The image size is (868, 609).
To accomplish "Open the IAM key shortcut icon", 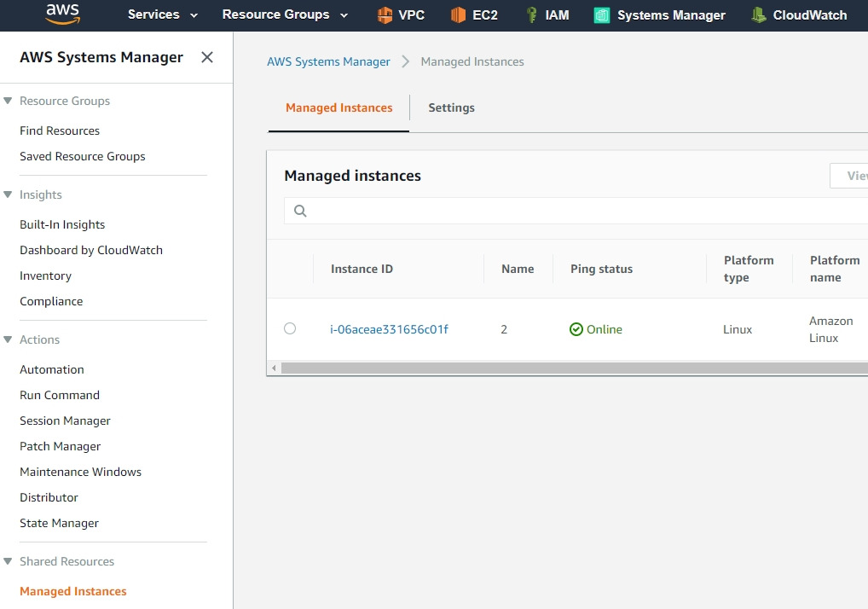I will click(x=531, y=15).
